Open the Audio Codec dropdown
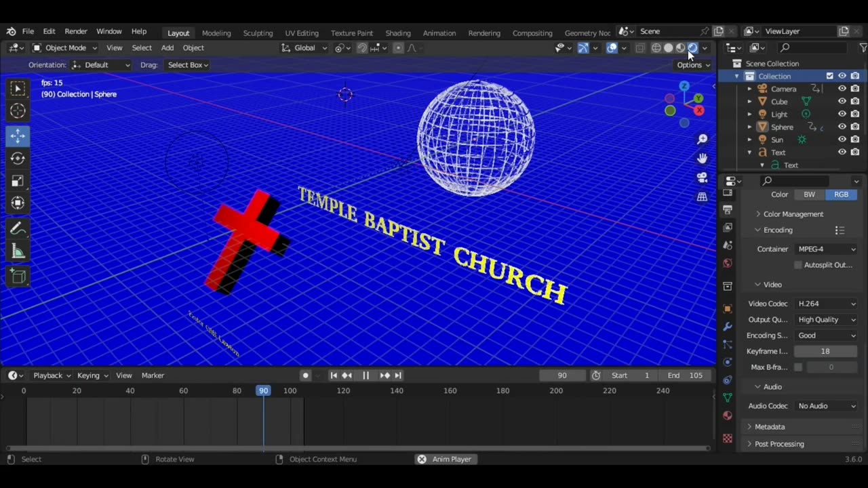Viewport: 868px width, 488px height. pyautogui.click(x=826, y=406)
